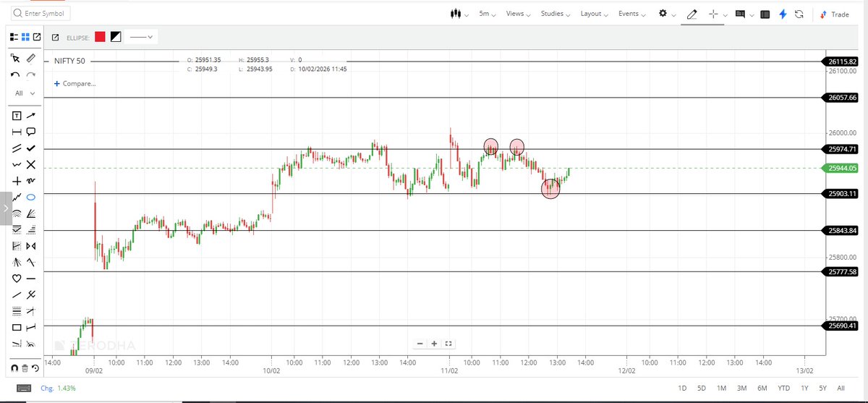
Task: Select the pointer cursor tool
Action: pos(16,58)
